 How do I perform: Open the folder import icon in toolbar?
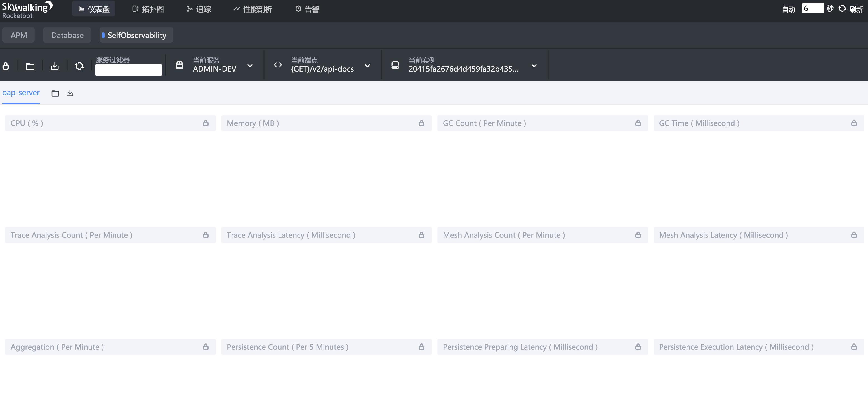point(30,66)
